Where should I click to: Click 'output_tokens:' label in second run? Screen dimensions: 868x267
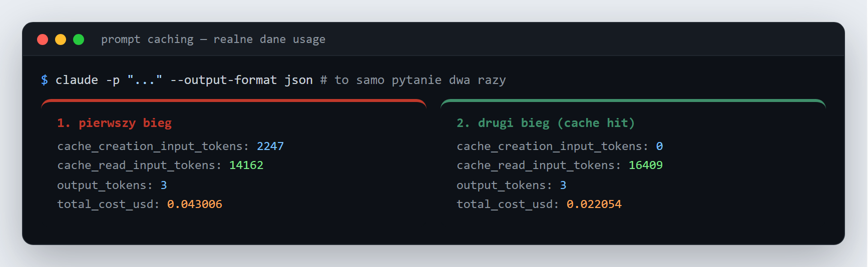tap(505, 185)
